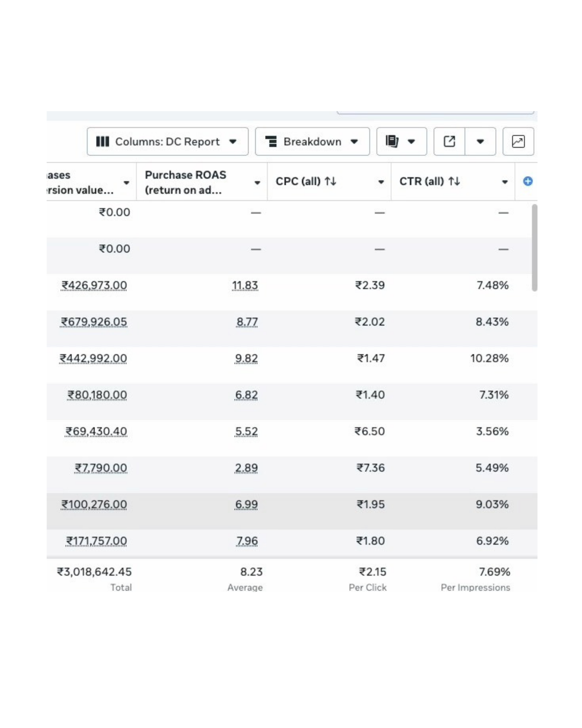Click conversion value ₹679,926.05

click(x=94, y=322)
